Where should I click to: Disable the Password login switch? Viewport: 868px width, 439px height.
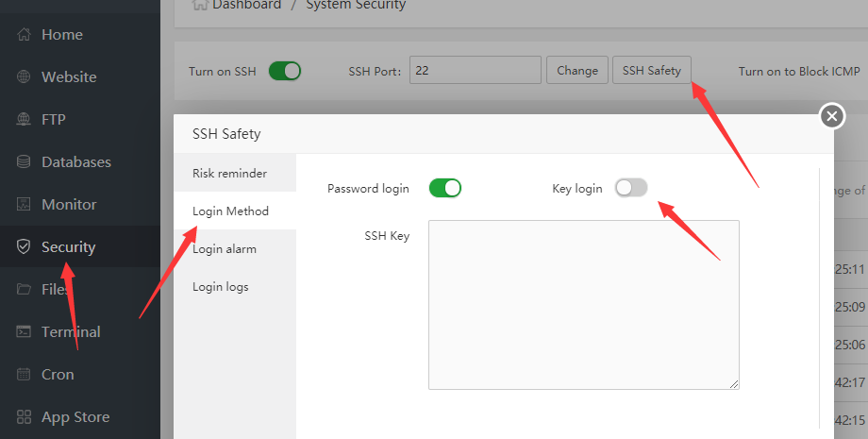(444, 188)
